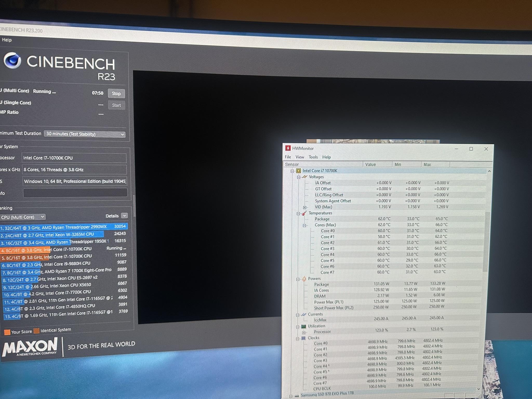The image size is (532, 399).
Task: Open the Help menu in HWMonitor
Action: pyautogui.click(x=327, y=157)
